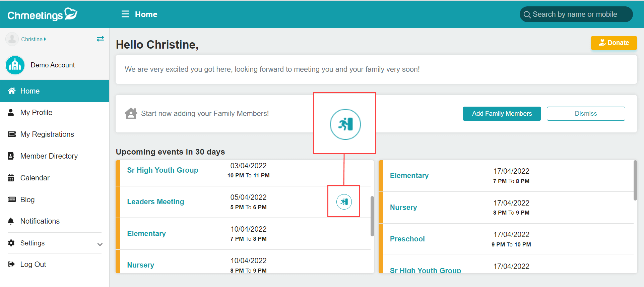Open Nursery event on 17/04/2022
Screen dimensions: 644x287
[x=403, y=207]
